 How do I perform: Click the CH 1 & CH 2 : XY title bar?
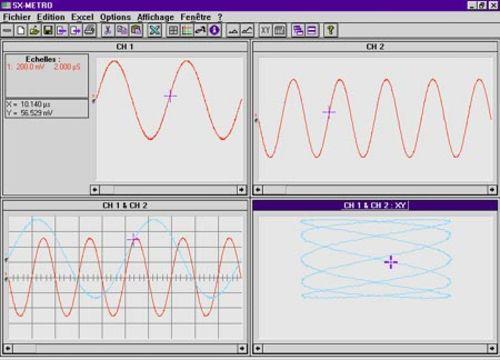click(375, 205)
